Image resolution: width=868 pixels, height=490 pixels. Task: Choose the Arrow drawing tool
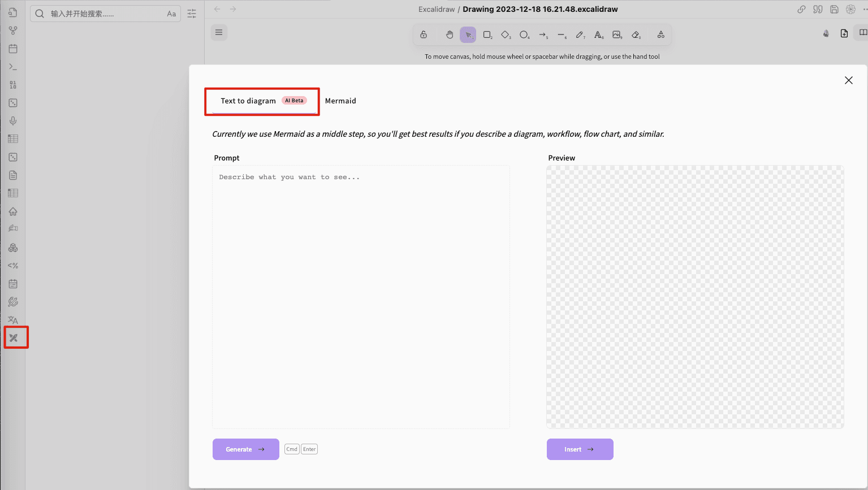pyautogui.click(x=543, y=35)
